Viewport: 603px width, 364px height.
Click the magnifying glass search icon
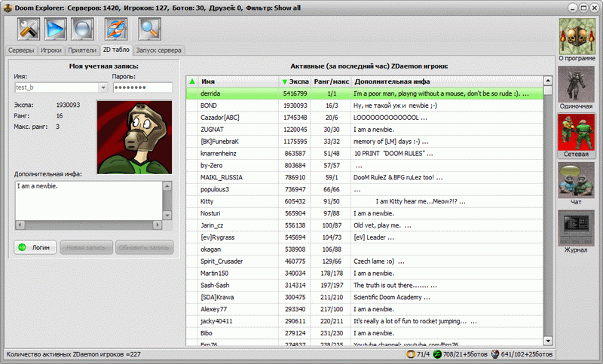point(150,29)
